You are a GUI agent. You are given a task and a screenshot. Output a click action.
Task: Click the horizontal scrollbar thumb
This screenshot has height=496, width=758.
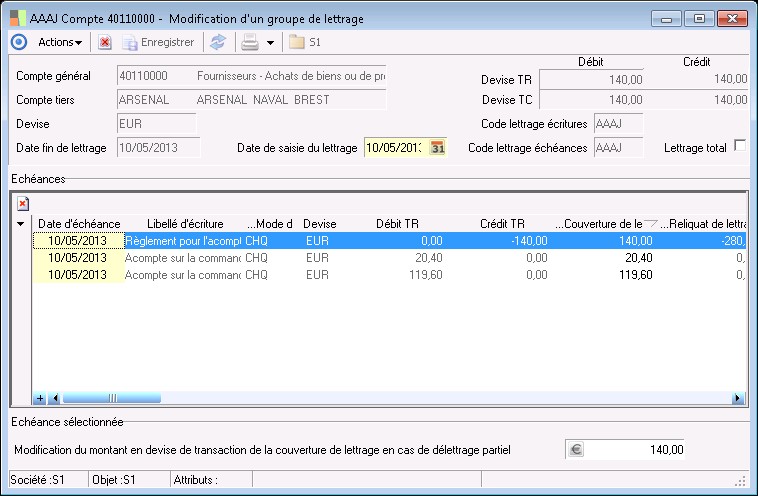click(x=112, y=398)
